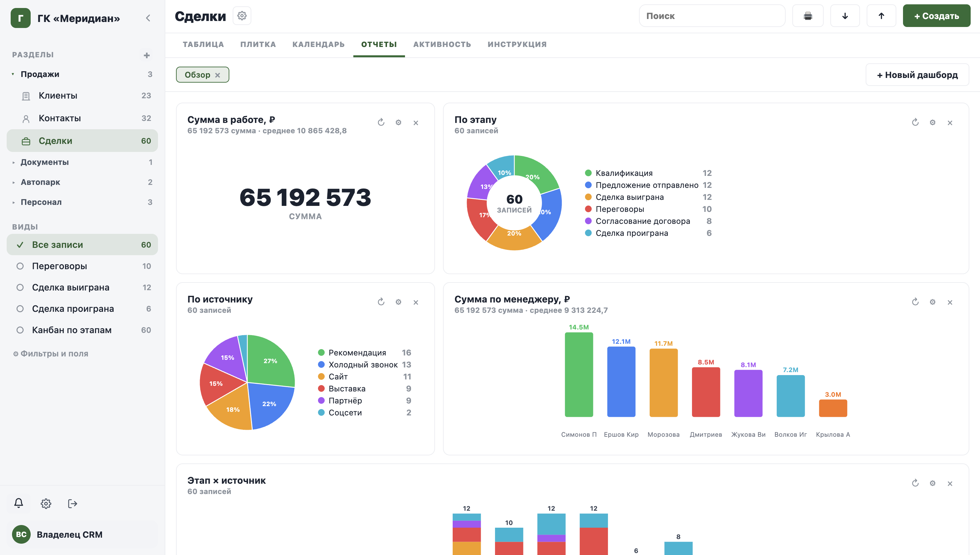Refresh the По источнику widget
Viewport: 980px width, 555px height.
(381, 302)
